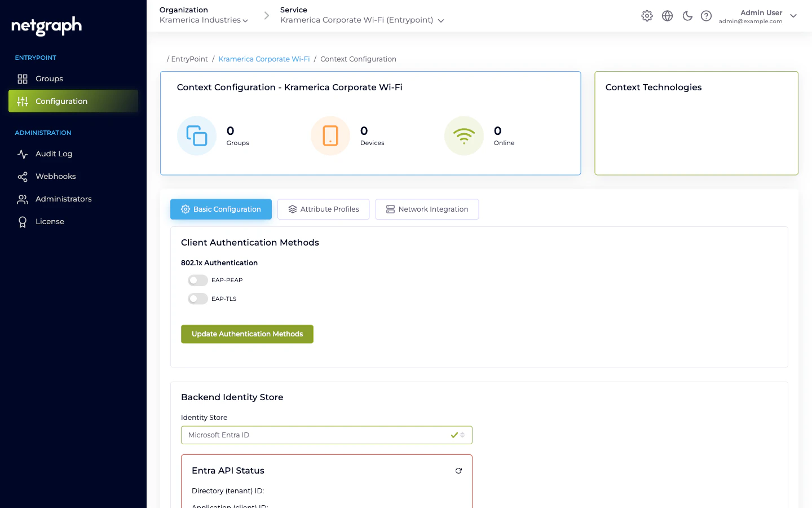Click Update Authentication Methods
The height and width of the screenshot is (508, 812).
(247, 334)
